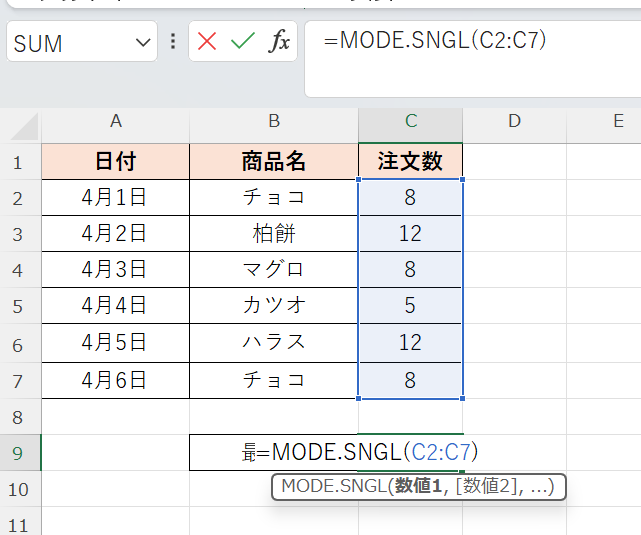Viewport: 641px width, 535px height.
Task: Click the three-dot name box resize handle
Action: coord(173,42)
